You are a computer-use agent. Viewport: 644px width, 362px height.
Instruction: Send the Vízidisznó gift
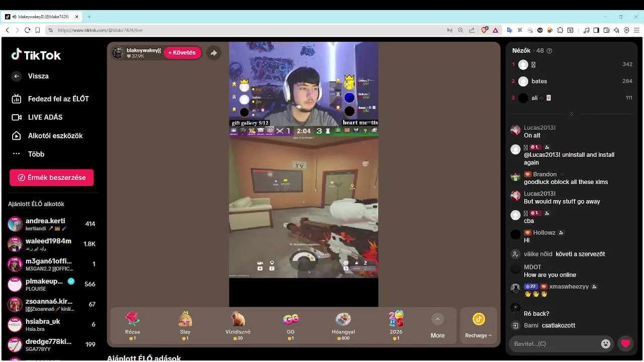[x=238, y=326]
